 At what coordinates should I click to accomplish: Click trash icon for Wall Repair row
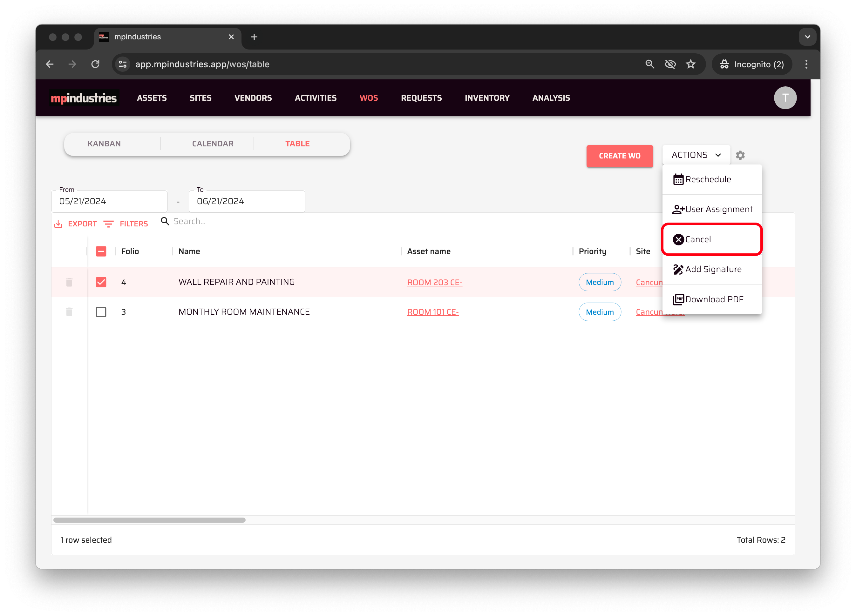tap(69, 282)
